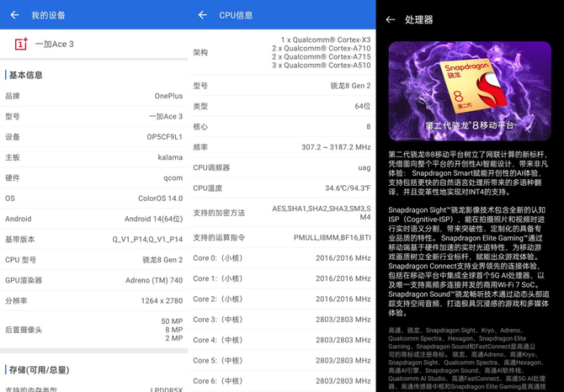564x392 pixels.
Task: Select the 分辨率 1264 x 2780 row
Action: coord(94,301)
